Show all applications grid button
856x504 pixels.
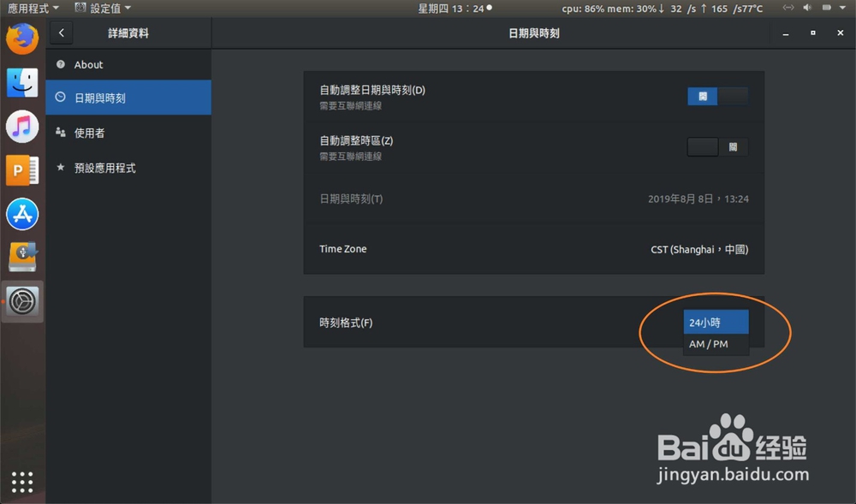click(x=22, y=483)
